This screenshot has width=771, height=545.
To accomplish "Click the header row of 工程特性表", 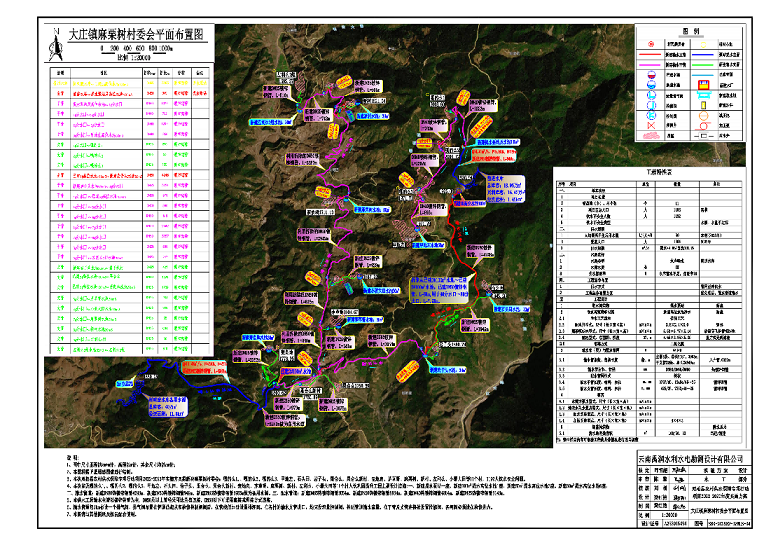I will tap(659, 183).
